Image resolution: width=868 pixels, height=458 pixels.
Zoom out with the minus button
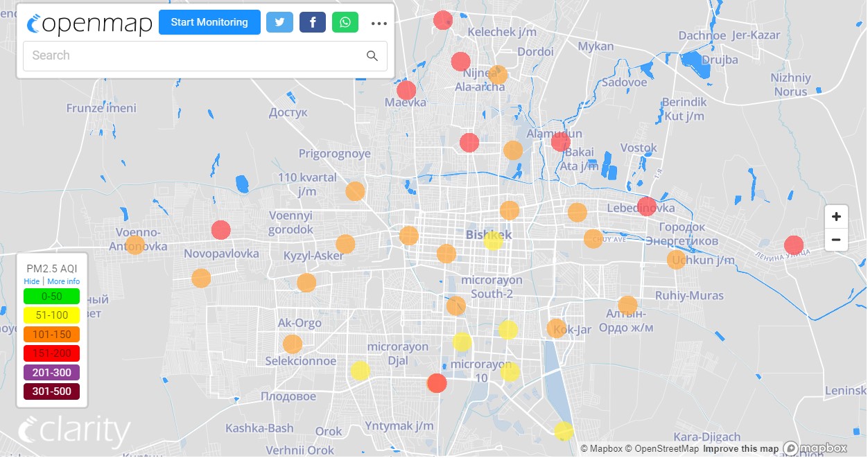point(836,240)
